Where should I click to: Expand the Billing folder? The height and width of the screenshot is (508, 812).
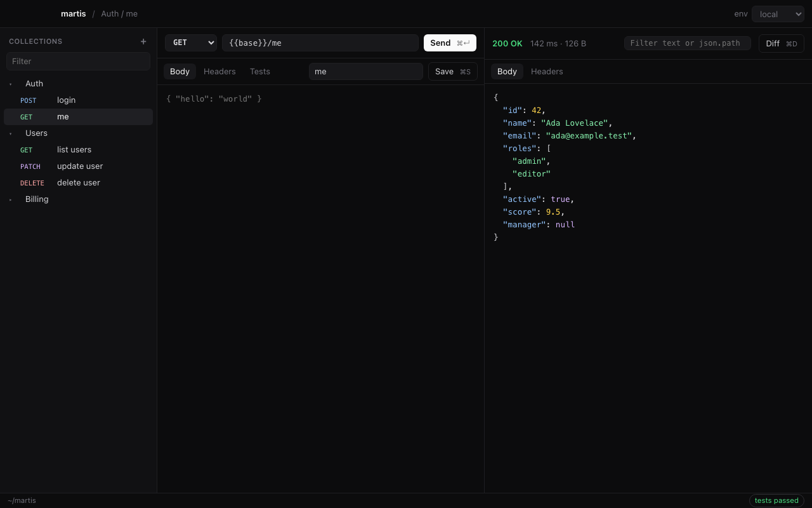[x=10, y=199]
